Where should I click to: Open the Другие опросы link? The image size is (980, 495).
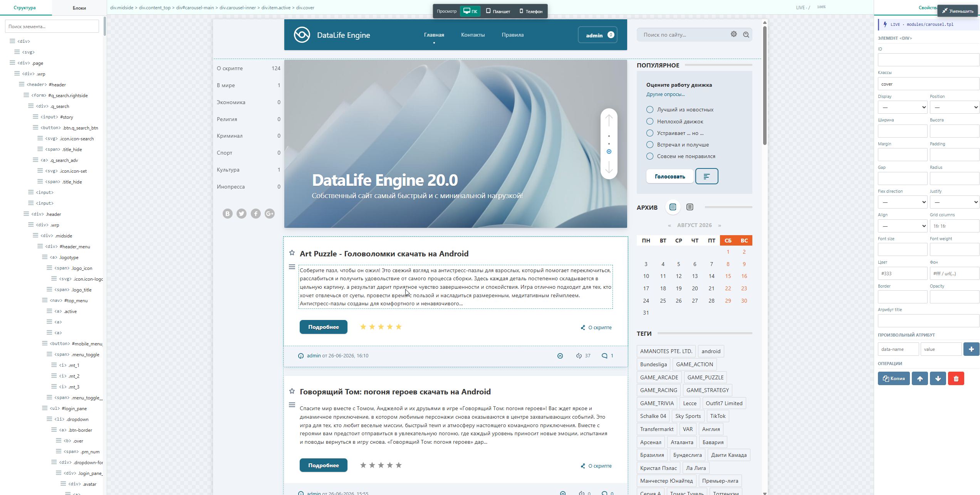coord(665,94)
